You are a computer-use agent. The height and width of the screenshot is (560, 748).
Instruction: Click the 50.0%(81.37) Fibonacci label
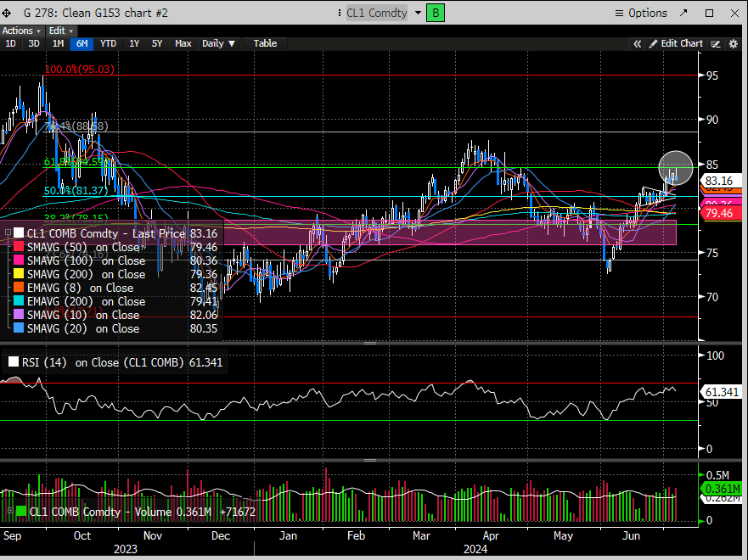[x=76, y=191]
